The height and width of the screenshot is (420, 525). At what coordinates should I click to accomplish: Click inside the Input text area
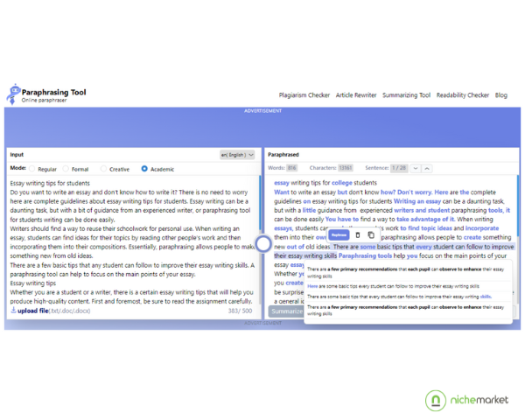tap(132, 241)
